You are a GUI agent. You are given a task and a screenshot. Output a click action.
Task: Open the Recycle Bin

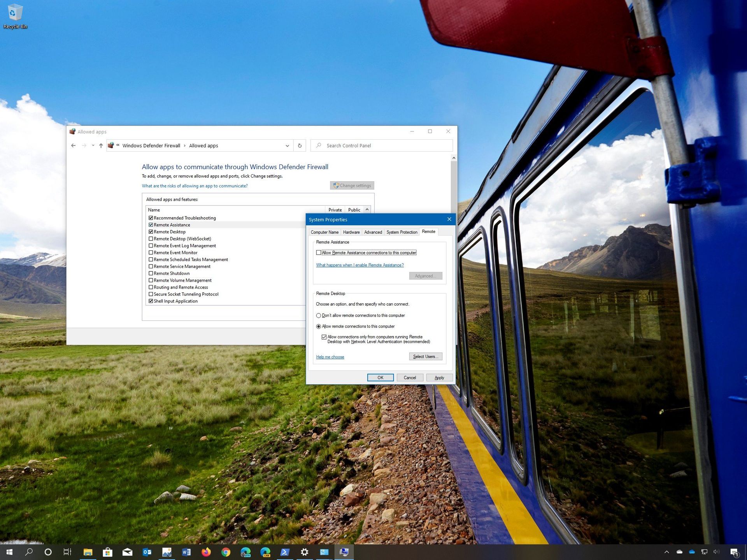(15, 12)
